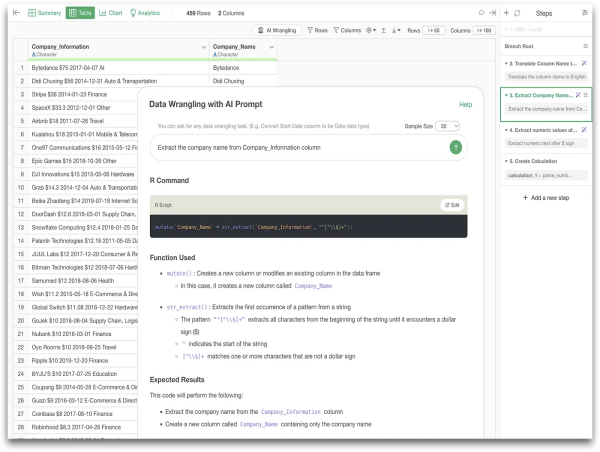Collapse step 2 Translate Column Name
Screen dimensions: 600x452
[506, 64]
